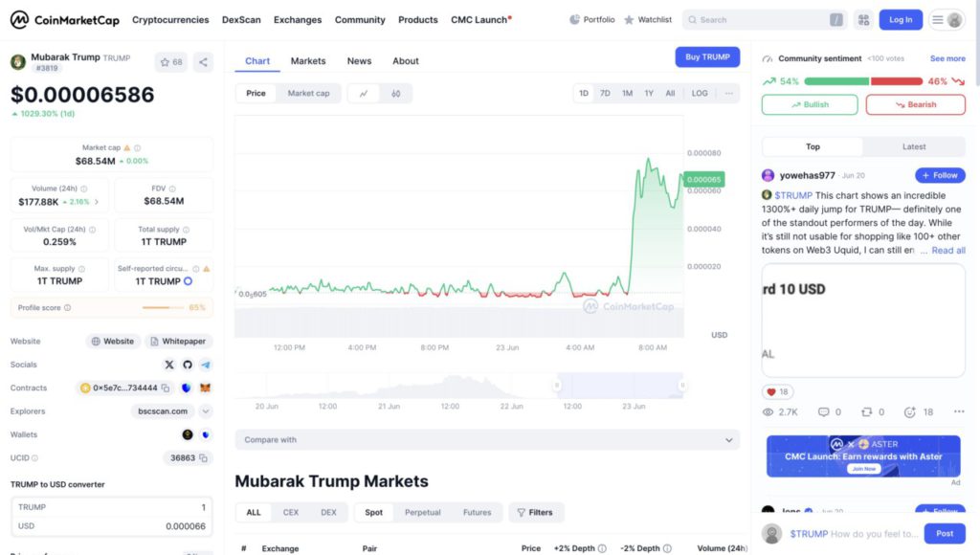Toggle the LOG scale on chart
Screen dimensions: 980x555
[x=700, y=94]
